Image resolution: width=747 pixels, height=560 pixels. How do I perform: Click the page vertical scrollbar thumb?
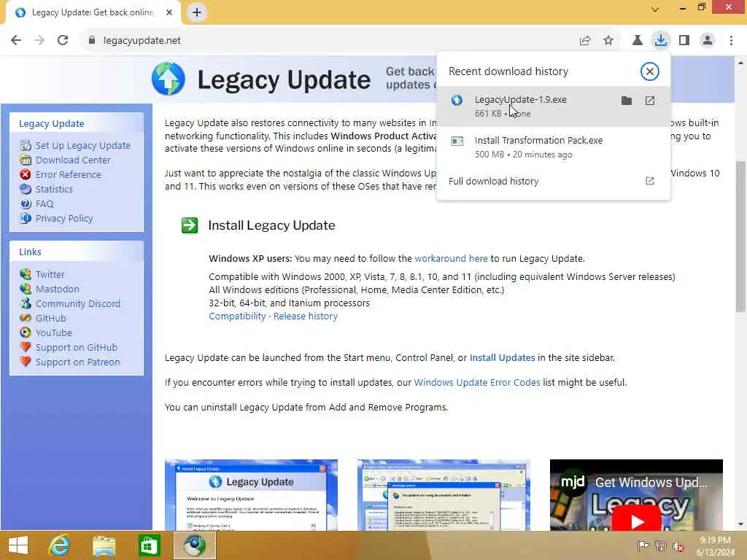741,237
